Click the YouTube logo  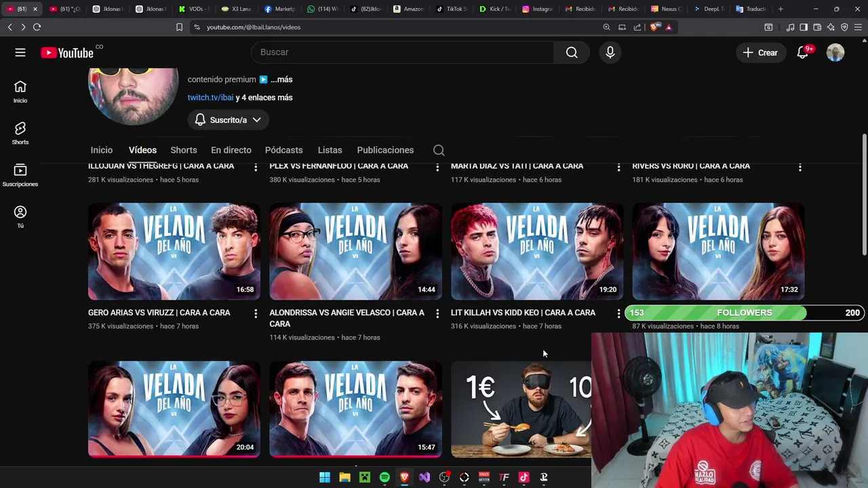[66, 53]
